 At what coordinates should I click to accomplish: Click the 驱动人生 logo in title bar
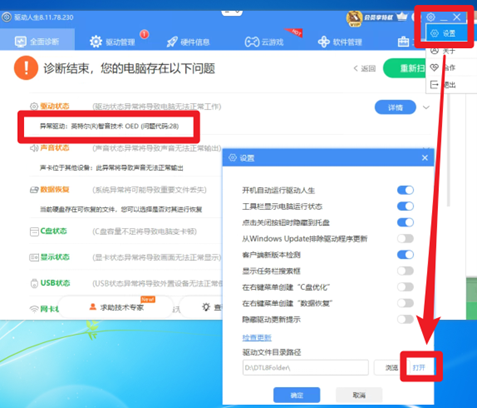6,17
